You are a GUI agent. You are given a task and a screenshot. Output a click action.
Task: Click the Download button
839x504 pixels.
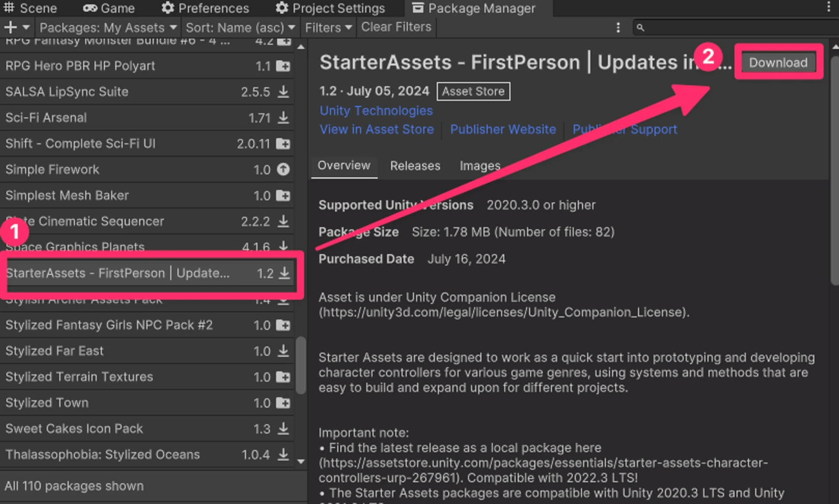coord(778,63)
